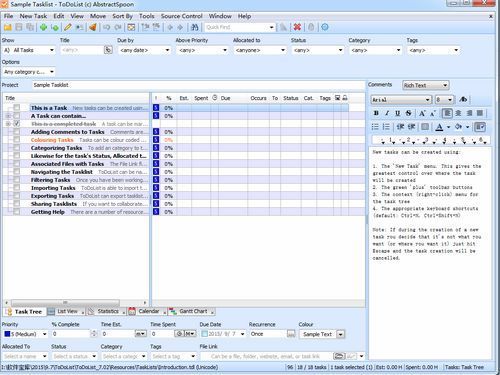
Task: Toggle Italic in comments toolbar
Action: click(387, 113)
